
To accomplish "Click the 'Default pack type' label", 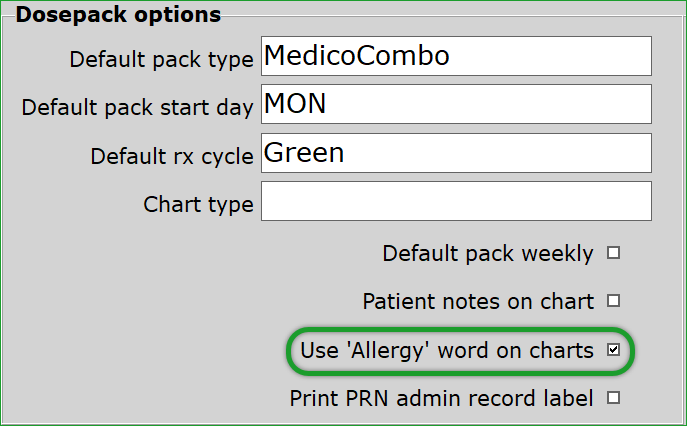I will (x=161, y=59).
